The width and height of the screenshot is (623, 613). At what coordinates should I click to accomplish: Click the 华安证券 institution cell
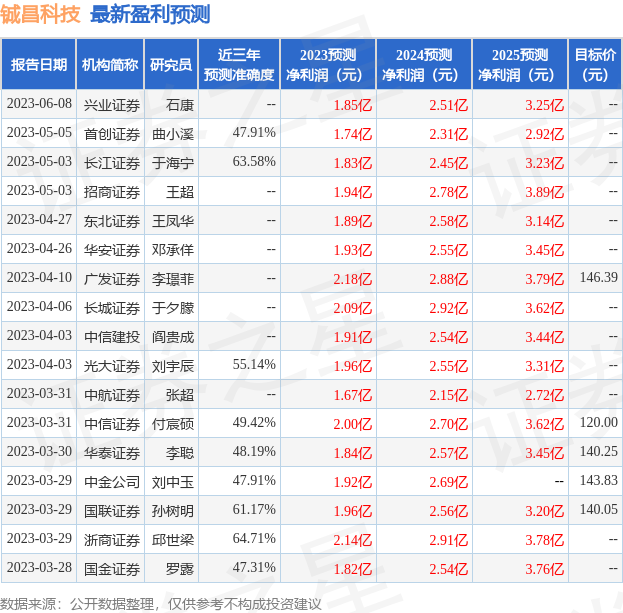click(x=112, y=250)
